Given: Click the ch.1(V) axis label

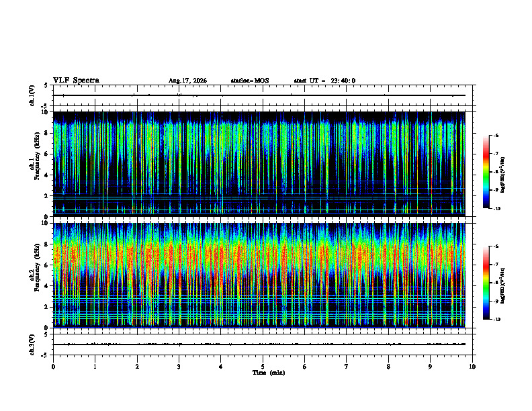Looking at the screenshot, I should click(x=32, y=95).
